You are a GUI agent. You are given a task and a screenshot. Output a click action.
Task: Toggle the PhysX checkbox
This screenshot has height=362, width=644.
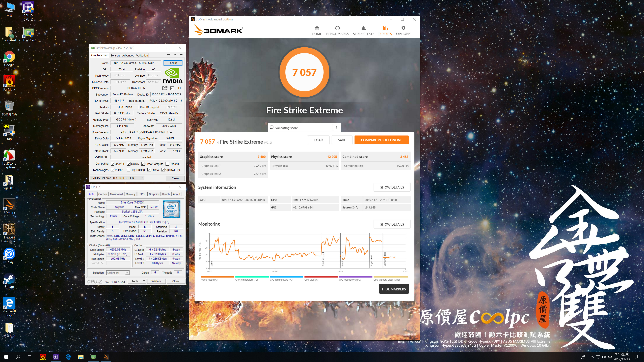[x=149, y=170]
